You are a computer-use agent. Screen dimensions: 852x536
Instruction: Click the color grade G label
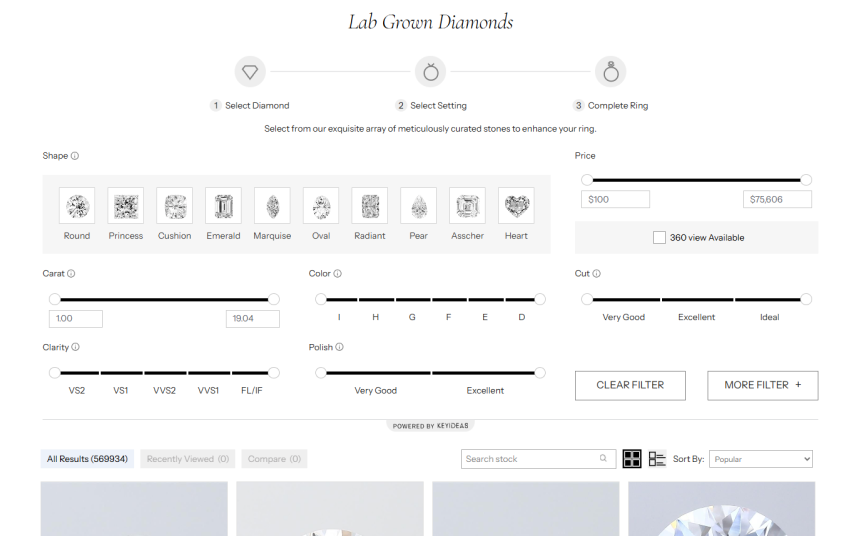(412, 317)
